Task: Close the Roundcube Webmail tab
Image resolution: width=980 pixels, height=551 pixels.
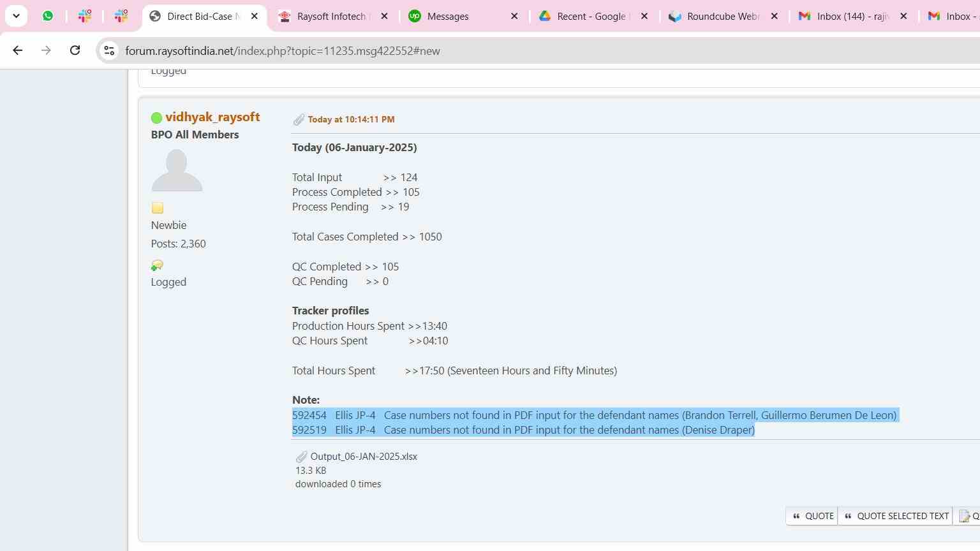Action: [x=775, y=17]
